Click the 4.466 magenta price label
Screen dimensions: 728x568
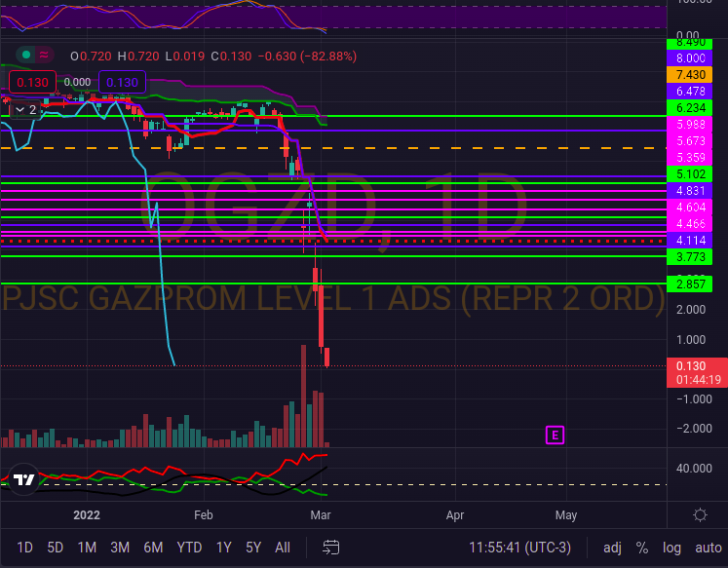coord(690,224)
